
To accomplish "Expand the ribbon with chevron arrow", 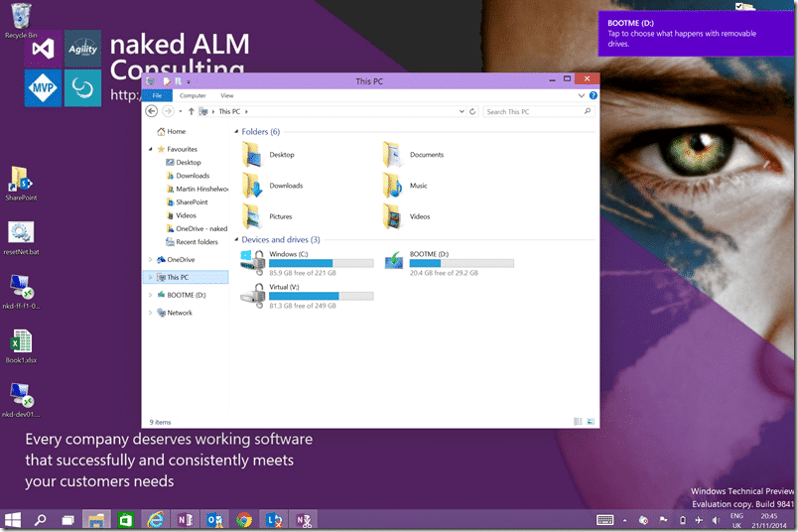I will pos(582,95).
